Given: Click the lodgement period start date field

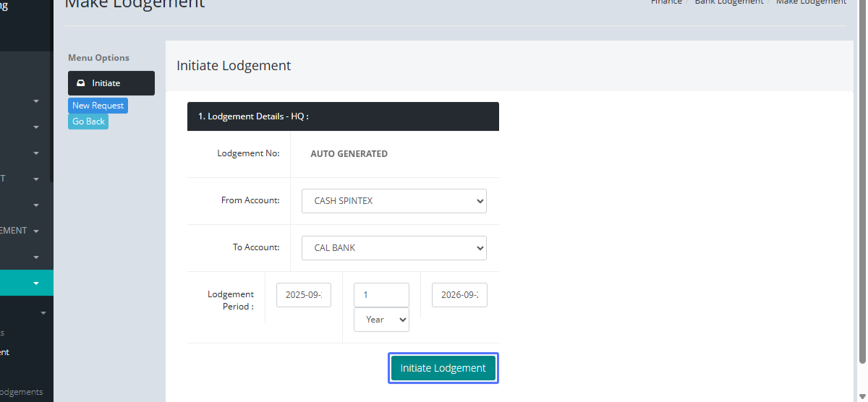Looking at the screenshot, I should pyautogui.click(x=303, y=295).
